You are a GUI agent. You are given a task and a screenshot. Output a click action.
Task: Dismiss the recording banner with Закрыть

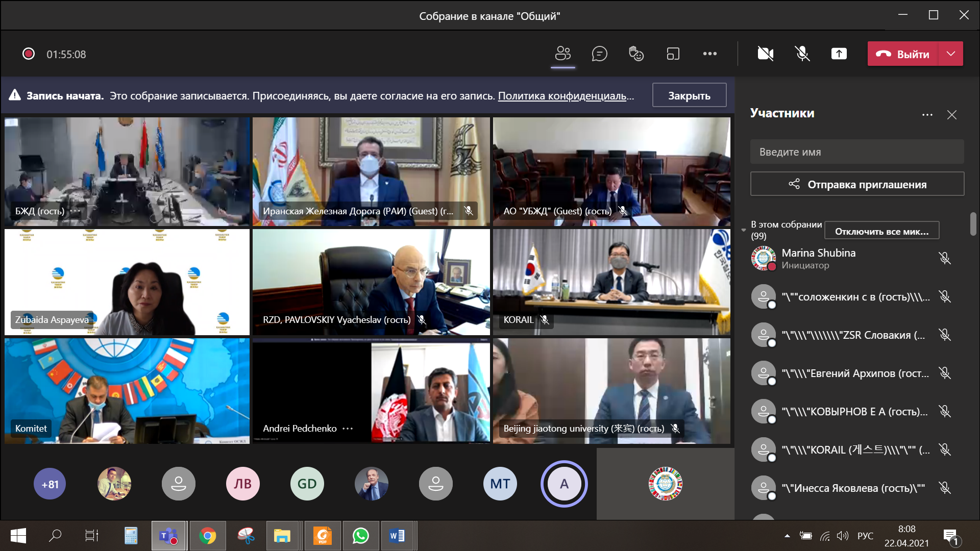coord(689,95)
